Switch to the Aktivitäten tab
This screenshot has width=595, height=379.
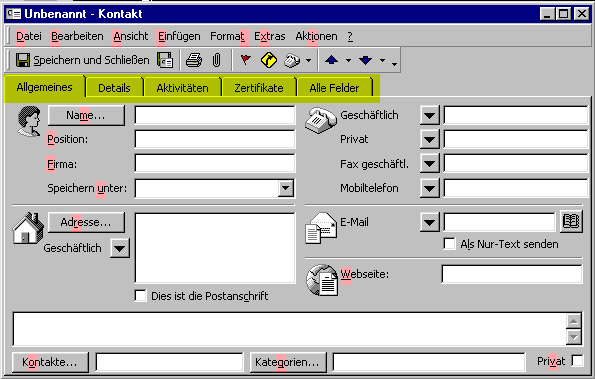(x=183, y=88)
